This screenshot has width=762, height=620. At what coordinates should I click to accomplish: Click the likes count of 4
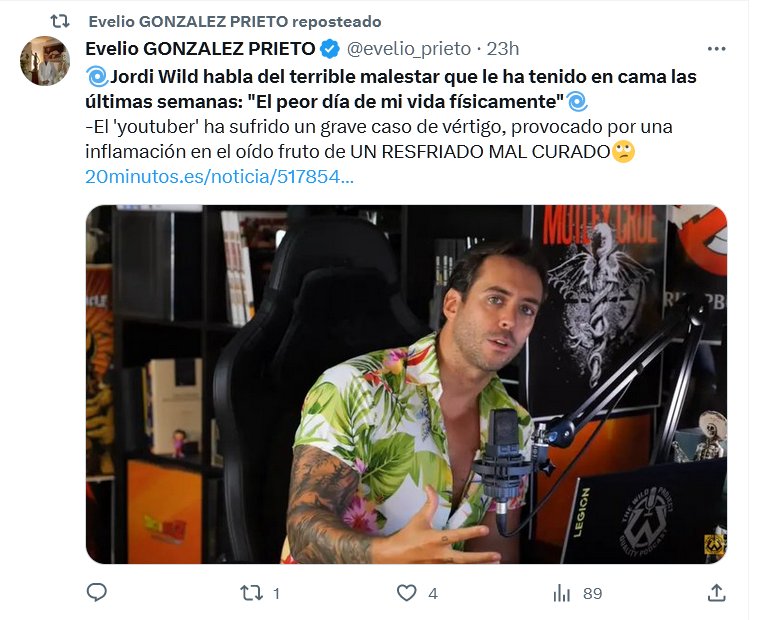[433, 593]
